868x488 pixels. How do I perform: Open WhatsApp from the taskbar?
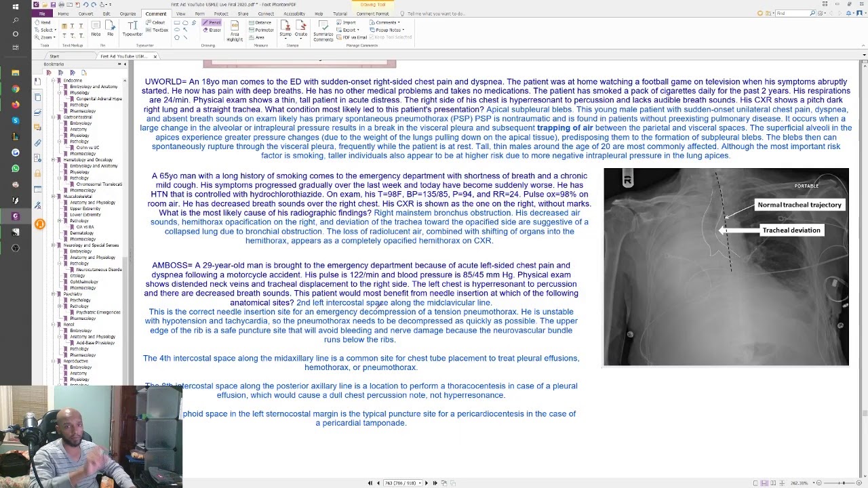[x=16, y=168]
